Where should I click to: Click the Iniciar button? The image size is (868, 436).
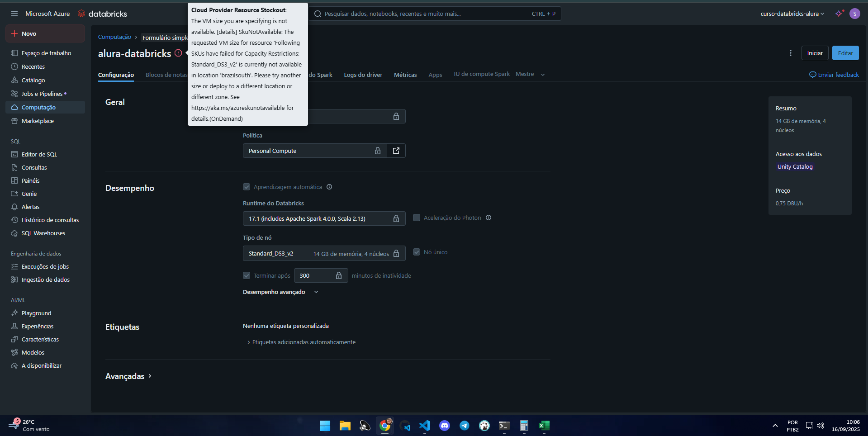coord(815,53)
